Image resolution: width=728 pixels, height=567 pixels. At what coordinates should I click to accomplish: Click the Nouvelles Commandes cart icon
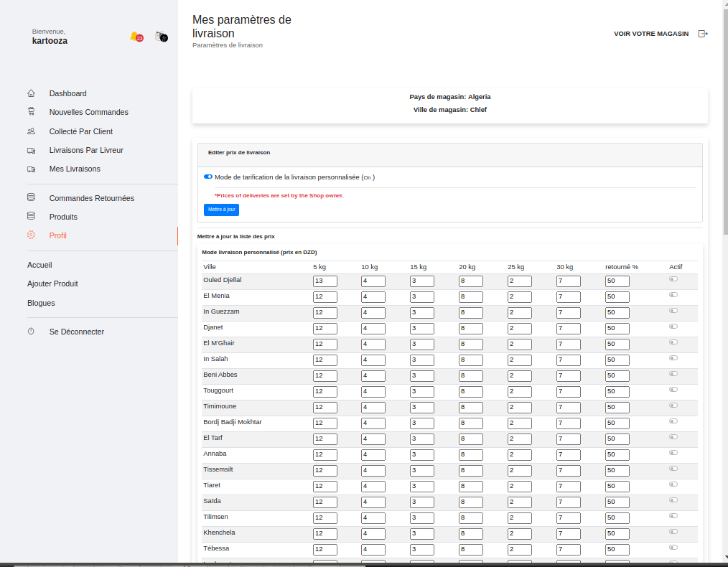(x=31, y=112)
